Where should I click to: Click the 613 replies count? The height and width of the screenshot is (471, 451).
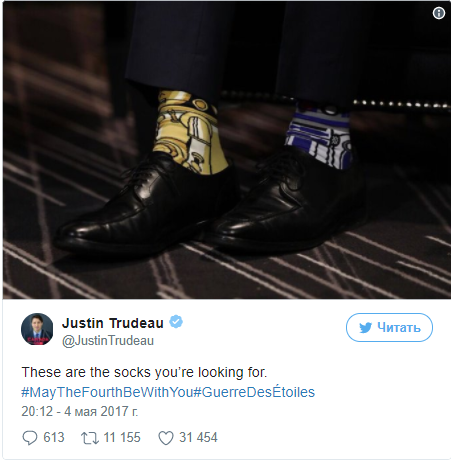(54, 437)
